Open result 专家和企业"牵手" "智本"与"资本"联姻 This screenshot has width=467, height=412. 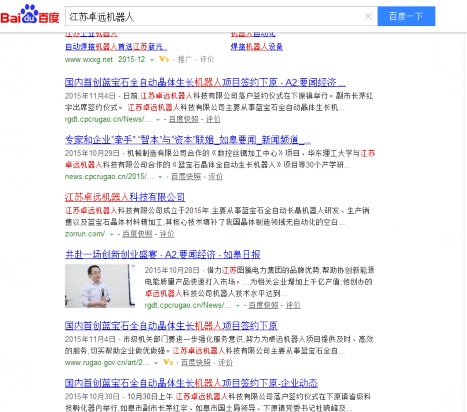pos(188,140)
